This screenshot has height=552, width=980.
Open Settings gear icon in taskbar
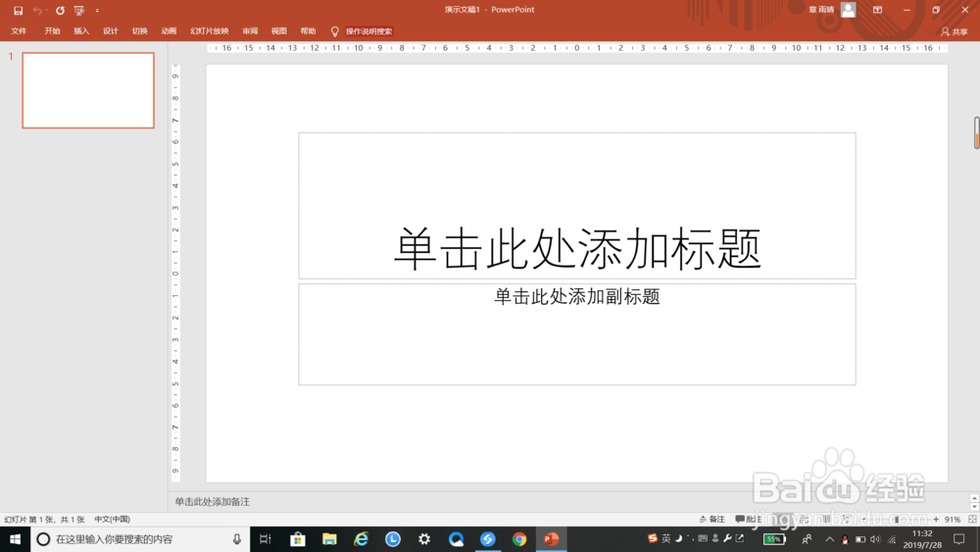pos(424,539)
